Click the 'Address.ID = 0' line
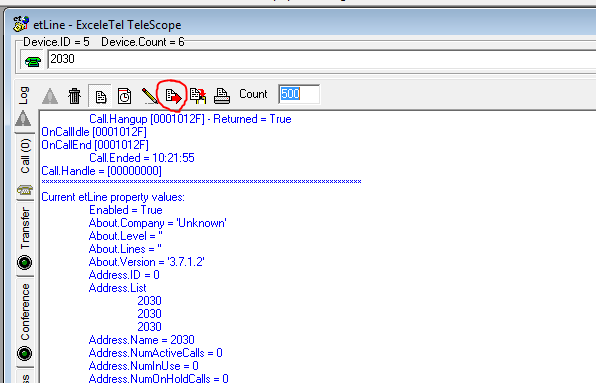The image size is (596, 383). pos(124,275)
